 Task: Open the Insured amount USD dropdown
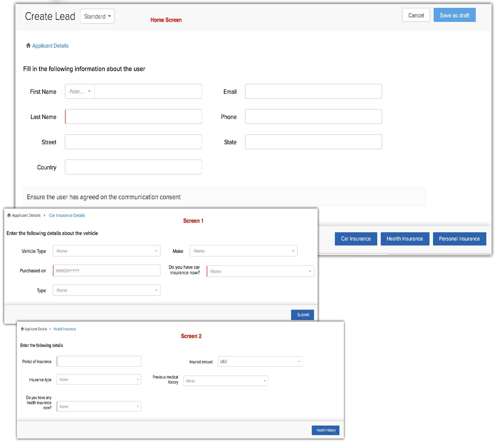[260, 362]
